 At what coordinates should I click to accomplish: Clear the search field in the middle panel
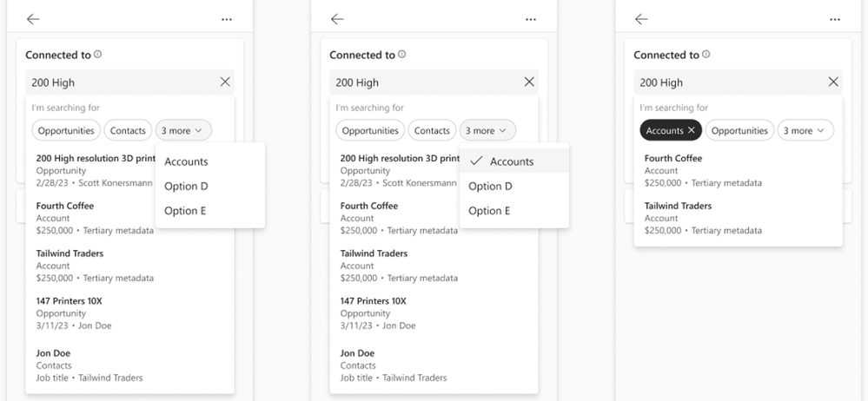point(529,82)
